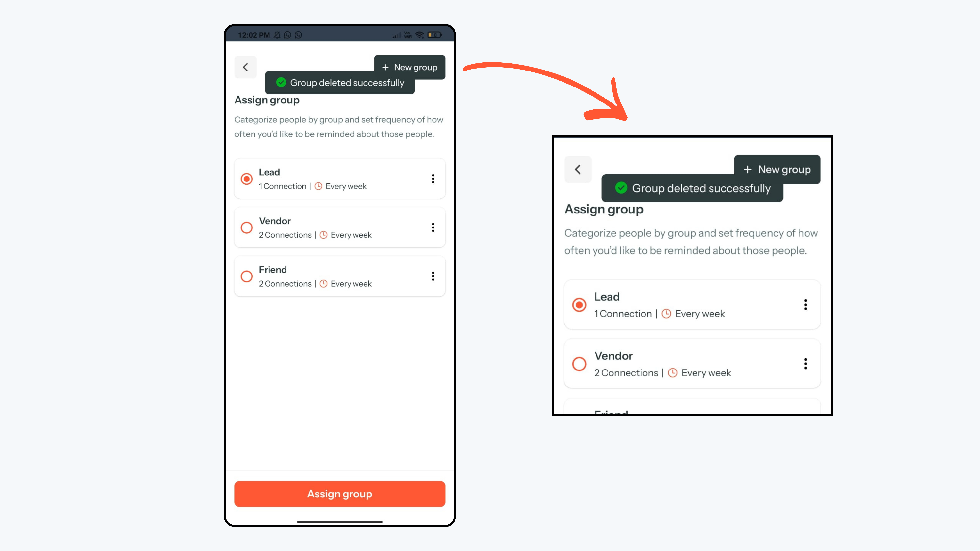
Task: Open three-dot menu for Lead group in phone
Action: click(433, 179)
